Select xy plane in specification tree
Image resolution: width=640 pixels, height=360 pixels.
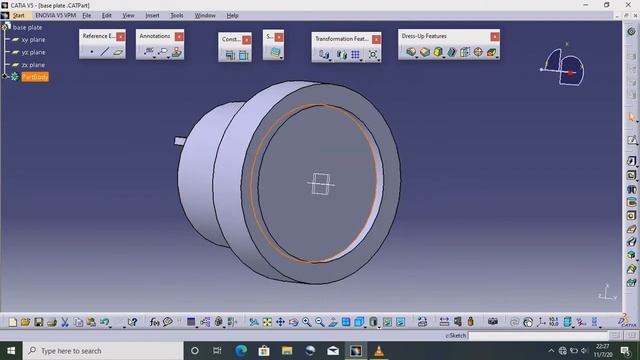pos(33,40)
